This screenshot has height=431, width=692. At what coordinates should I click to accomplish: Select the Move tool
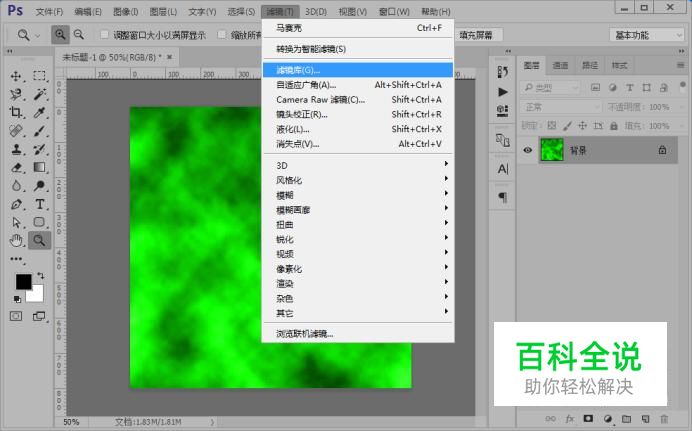16,76
